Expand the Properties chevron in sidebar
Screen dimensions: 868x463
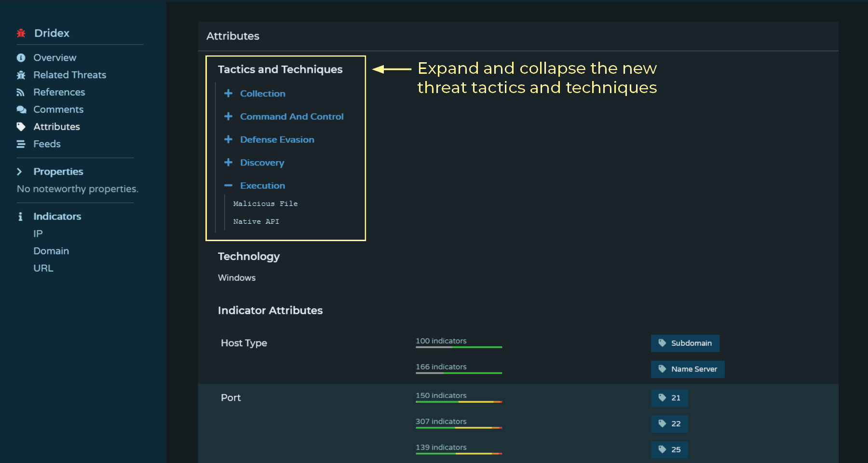[x=19, y=172]
